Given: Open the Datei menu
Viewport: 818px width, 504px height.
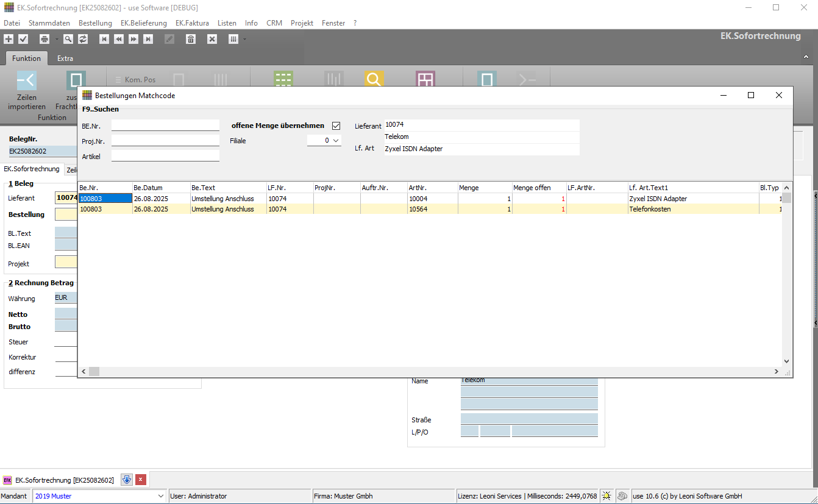Looking at the screenshot, I should pyautogui.click(x=12, y=23).
